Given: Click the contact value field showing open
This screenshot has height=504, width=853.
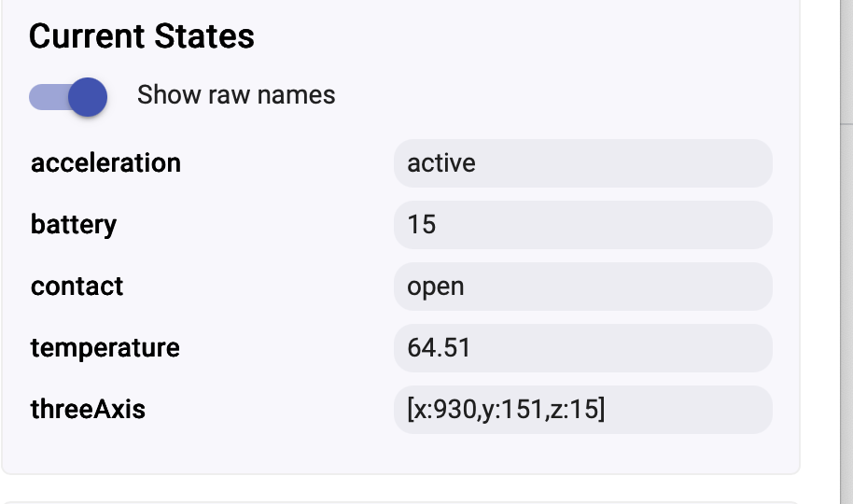Looking at the screenshot, I should pyautogui.click(x=582, y=287).
